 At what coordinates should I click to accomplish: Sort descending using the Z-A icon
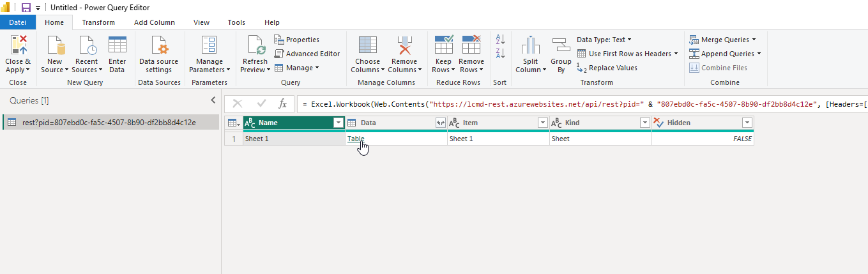(x=501, y=54)
